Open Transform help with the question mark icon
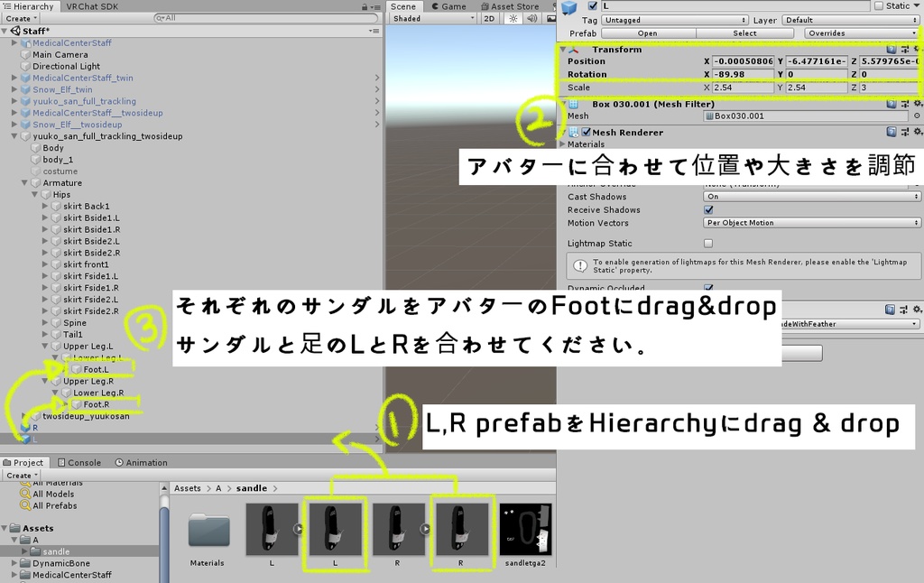Image resolution: width=924 pixels, height=583 pixels. coord(893,50)
